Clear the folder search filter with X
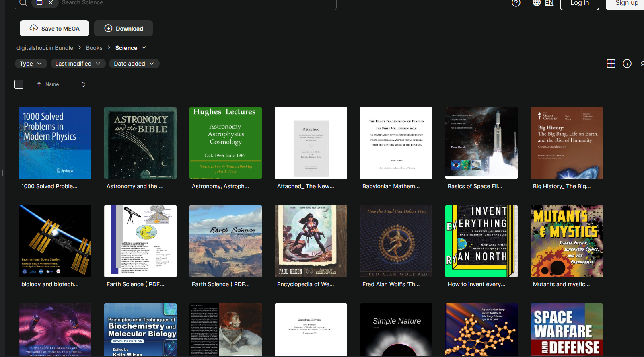 point(51,2)
